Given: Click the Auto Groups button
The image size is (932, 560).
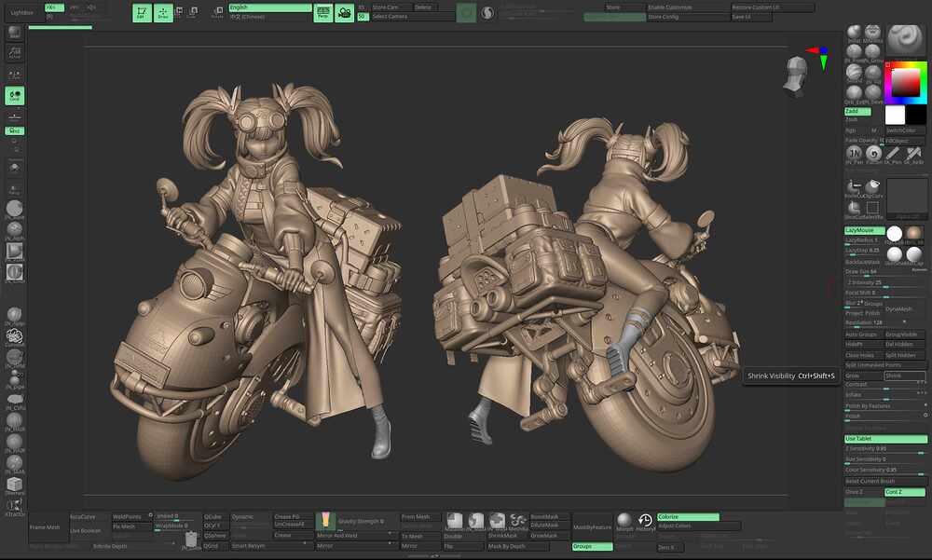Looking at the screenshot, I should click(x=864, y=335).
